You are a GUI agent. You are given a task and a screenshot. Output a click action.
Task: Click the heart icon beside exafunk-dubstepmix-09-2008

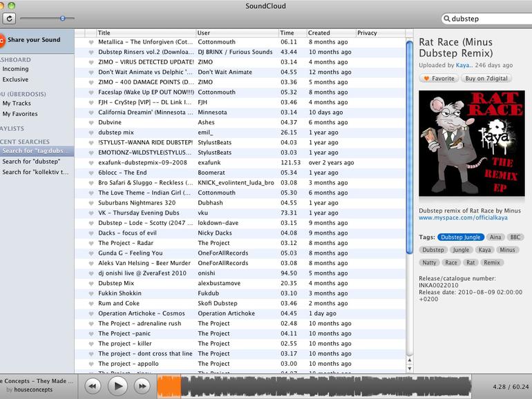(x=91, y=163)
